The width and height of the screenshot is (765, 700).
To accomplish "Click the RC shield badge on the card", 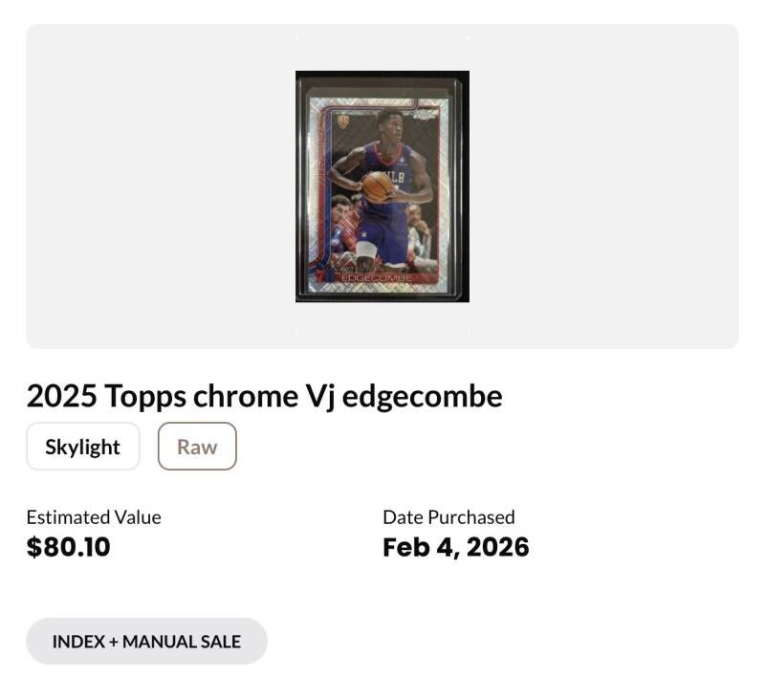I will coord(342,121).
